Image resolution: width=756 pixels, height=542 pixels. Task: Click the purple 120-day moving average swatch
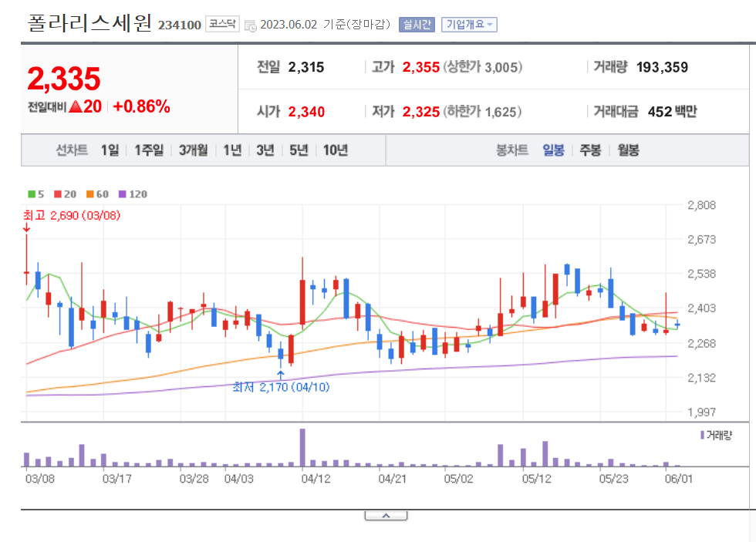point(123,194)
